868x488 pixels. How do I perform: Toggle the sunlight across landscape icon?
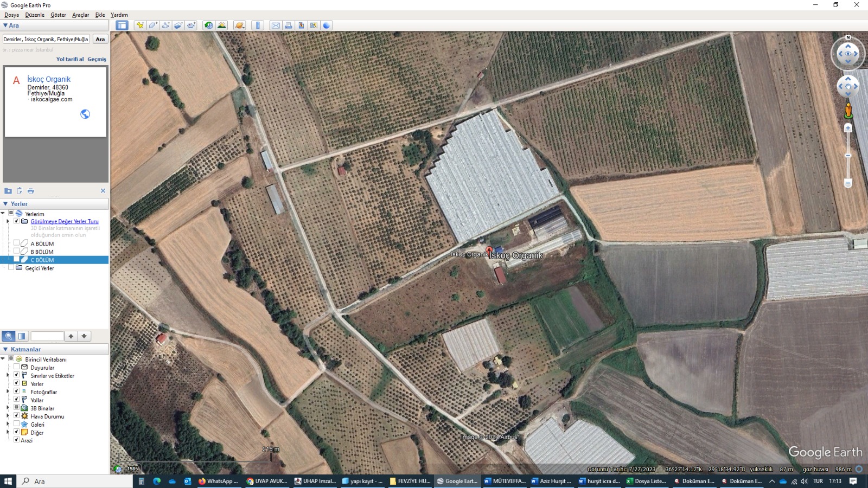tap(222, 25)
